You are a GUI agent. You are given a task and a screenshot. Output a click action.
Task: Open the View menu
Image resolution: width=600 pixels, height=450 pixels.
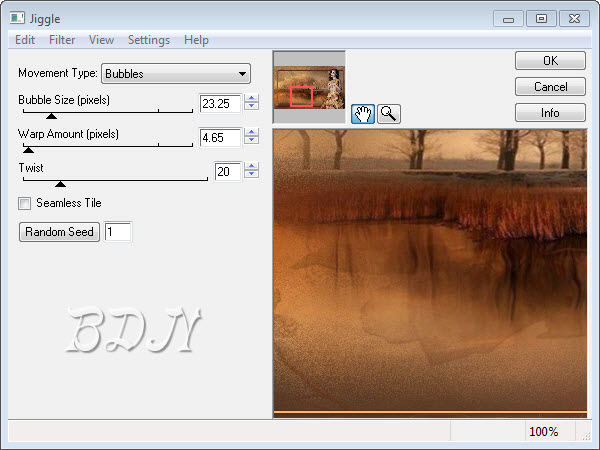pyautogui.click(x=101, y=40)
